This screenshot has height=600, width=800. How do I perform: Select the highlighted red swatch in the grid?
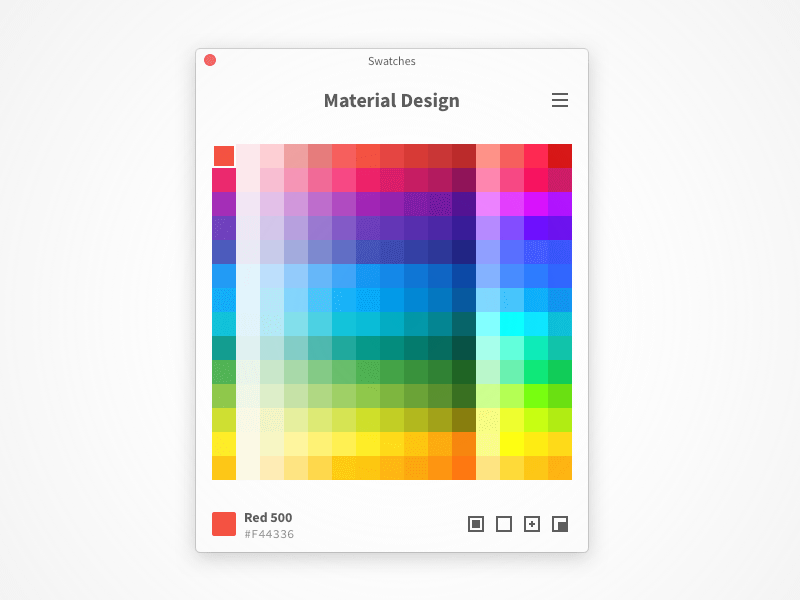tap(224, 156)
